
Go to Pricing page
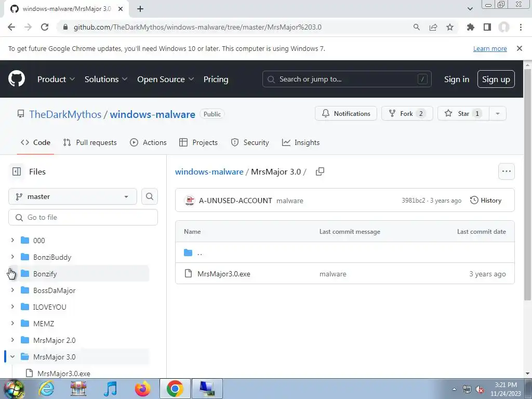pyautogui.click(x=216, y=79)
